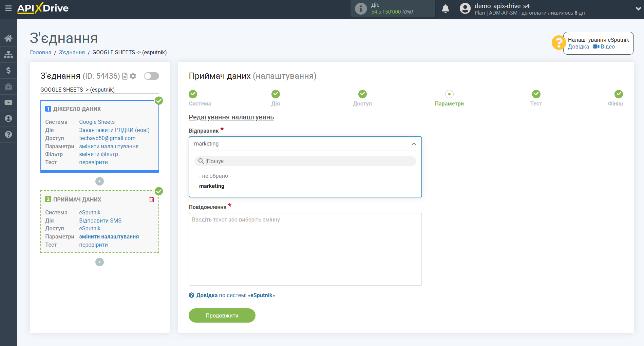Open the home sidebar icon
This screenshot has width=644, height=346.
point(8,38)
